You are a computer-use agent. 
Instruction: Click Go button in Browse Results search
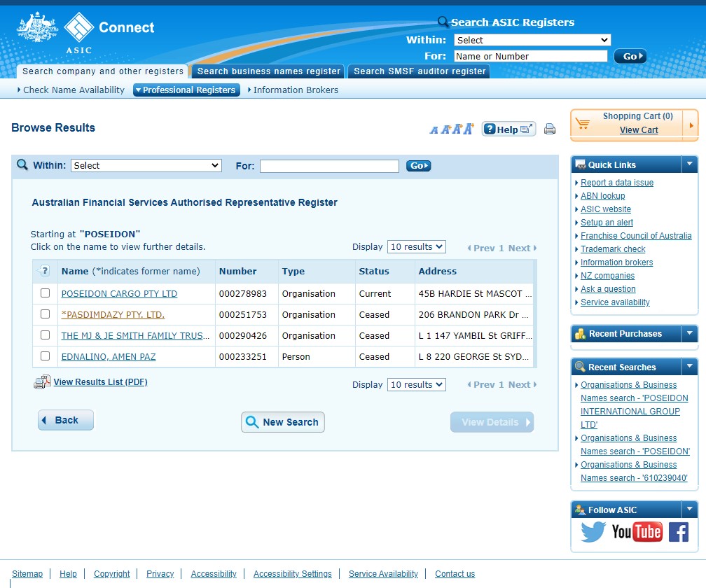[x=418, y=166]
